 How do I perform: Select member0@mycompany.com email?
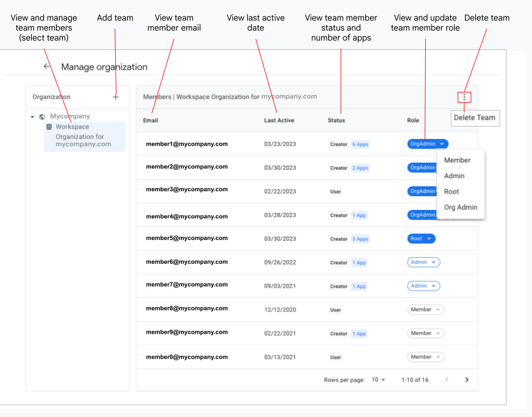click(187, 357)
